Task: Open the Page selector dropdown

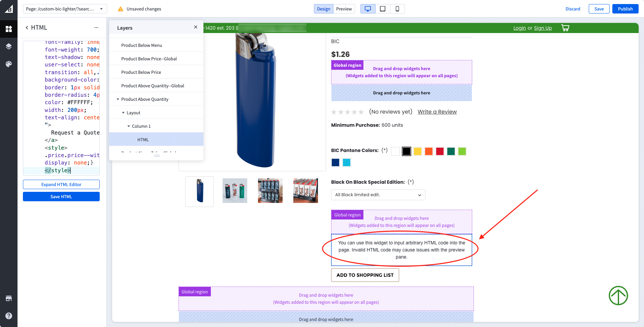Action: 65,9
